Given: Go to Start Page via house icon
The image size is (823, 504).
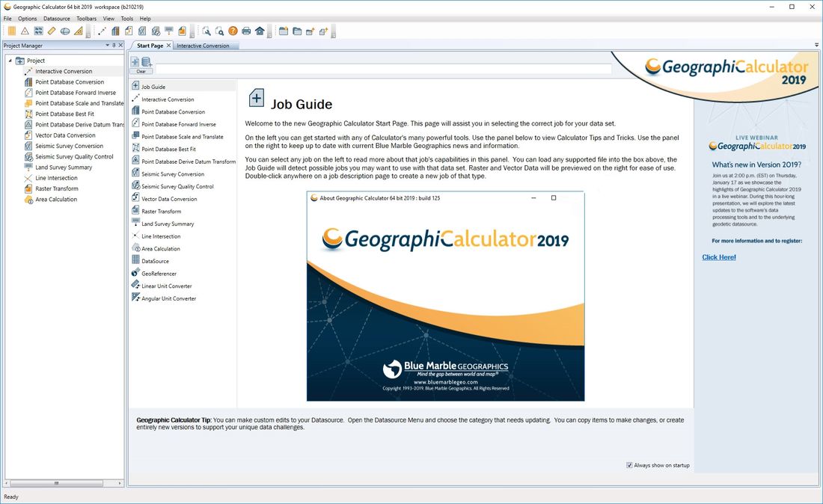Looking at the screenshot, I should [x=260, y=31].
